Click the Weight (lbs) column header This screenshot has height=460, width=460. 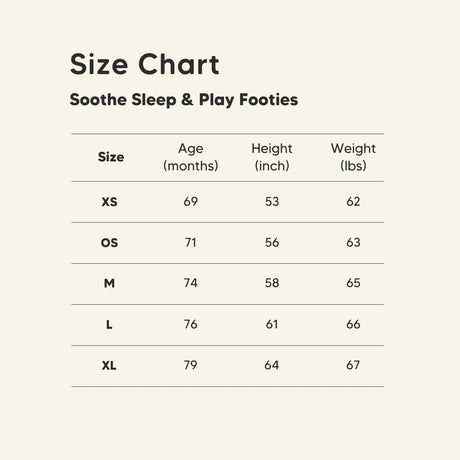pos(353,157)
